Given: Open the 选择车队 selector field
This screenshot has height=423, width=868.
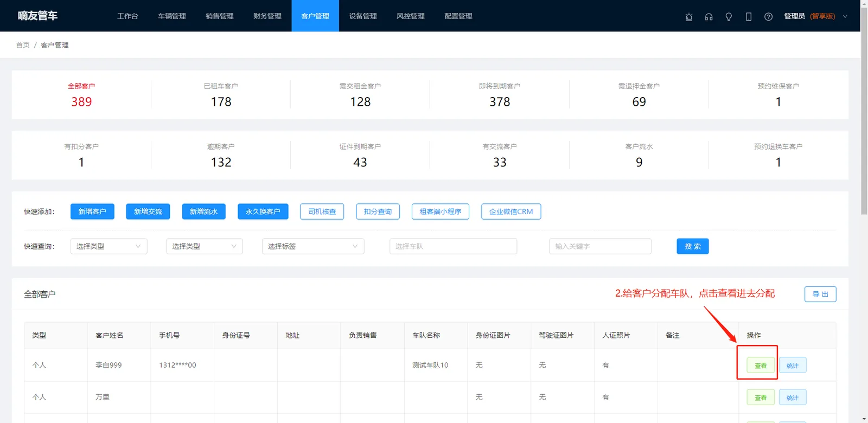Looking at the screenshot, I should [x=453, y=246].
